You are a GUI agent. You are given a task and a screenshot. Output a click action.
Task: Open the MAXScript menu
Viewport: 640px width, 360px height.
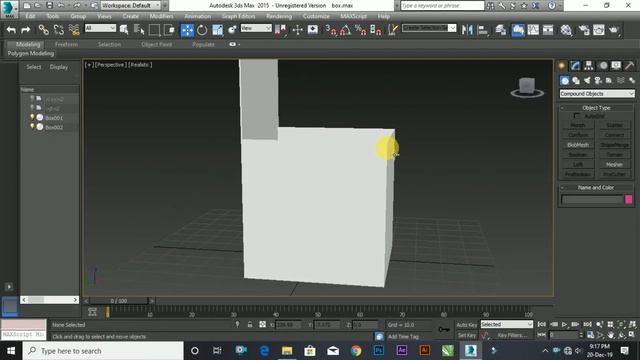point(353,16)
